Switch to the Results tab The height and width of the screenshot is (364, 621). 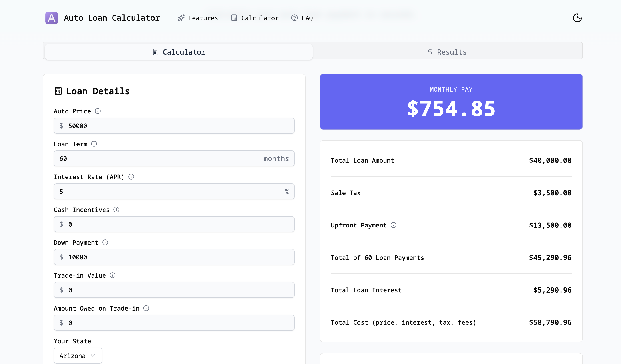[447, 52]
